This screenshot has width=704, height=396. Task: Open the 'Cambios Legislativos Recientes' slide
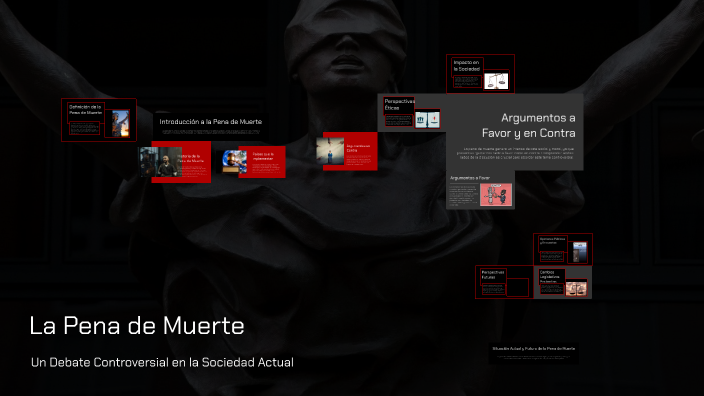click(563, 282)
